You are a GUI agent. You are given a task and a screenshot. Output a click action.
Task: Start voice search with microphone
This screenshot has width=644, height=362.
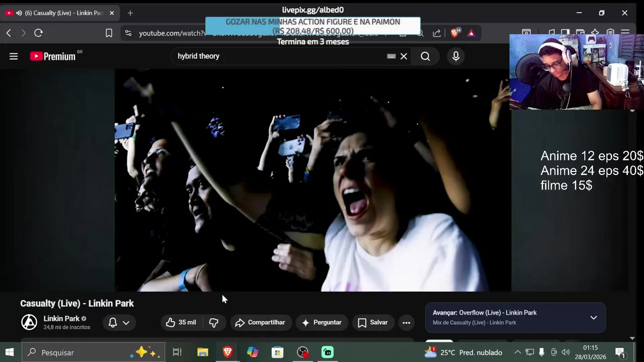pyautogui.click(x=456, y=56)
